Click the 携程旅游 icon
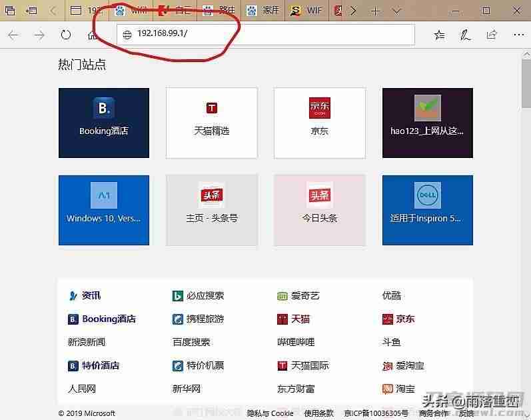 [177, 319]
